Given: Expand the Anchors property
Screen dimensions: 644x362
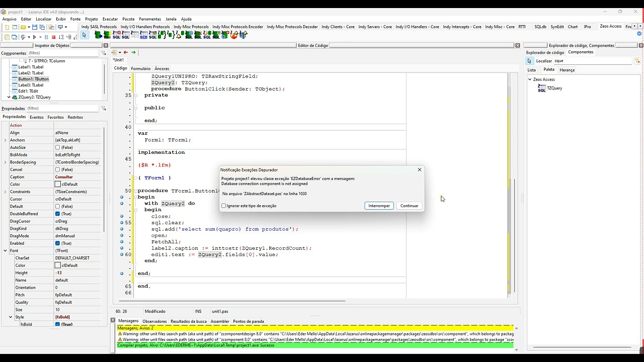Looking at the screenshot, I should pyautogui.click(x=5, y=140).
